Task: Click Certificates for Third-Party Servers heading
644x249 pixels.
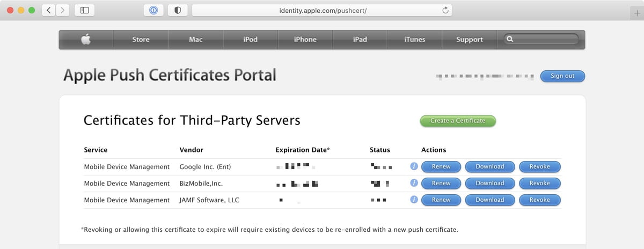Action: point(192,120)
